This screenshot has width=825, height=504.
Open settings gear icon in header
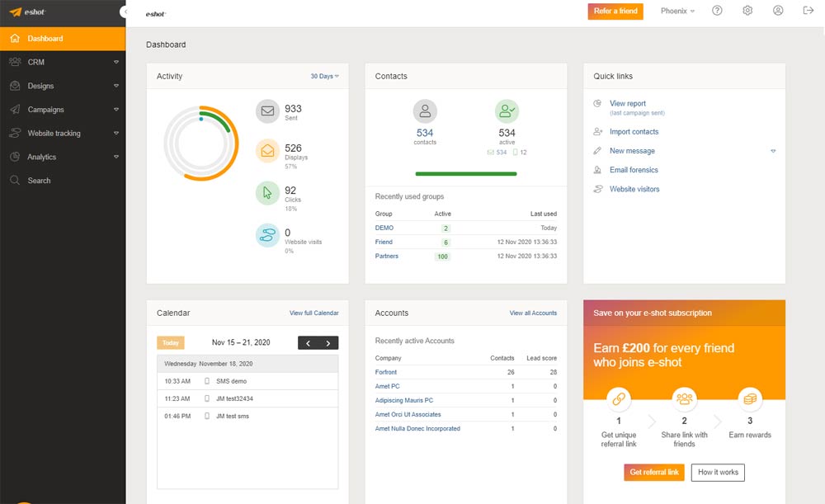tap(747, 11)
